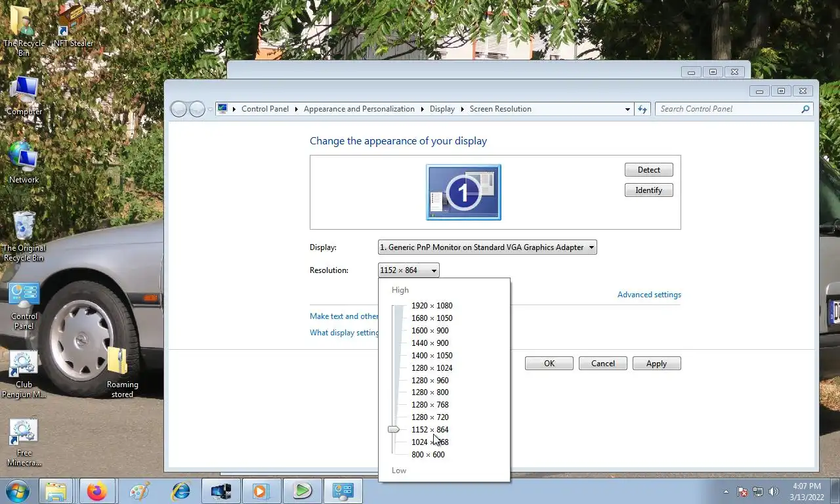
Task: Click the two-monitors taskbar icon
Action: point(220,491)
